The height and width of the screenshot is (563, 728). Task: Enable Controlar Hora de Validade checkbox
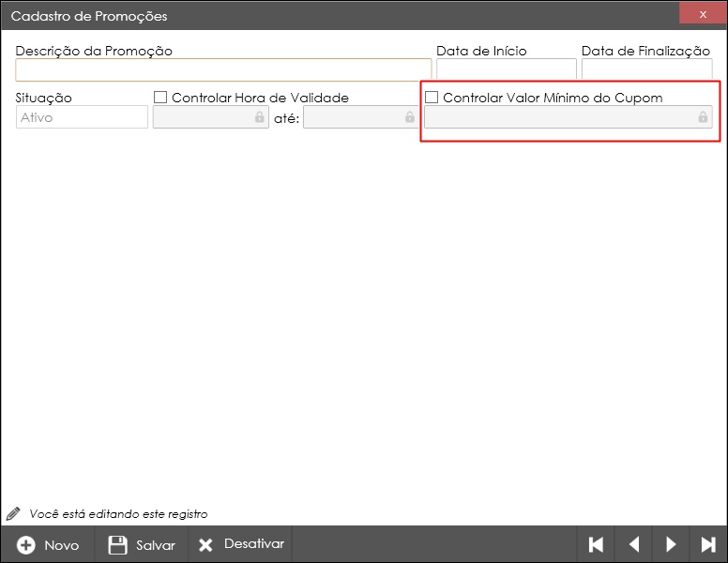pos(160,97)
